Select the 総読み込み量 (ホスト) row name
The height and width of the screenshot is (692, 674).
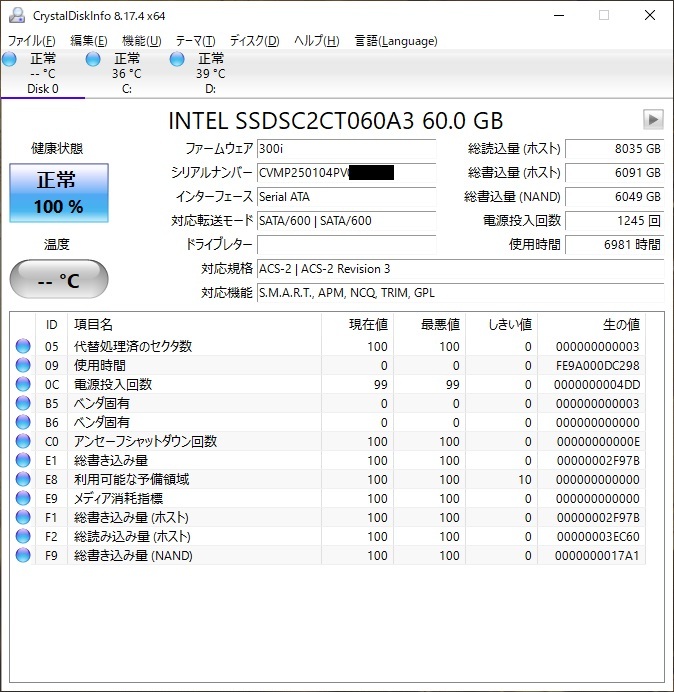point(132,536)
